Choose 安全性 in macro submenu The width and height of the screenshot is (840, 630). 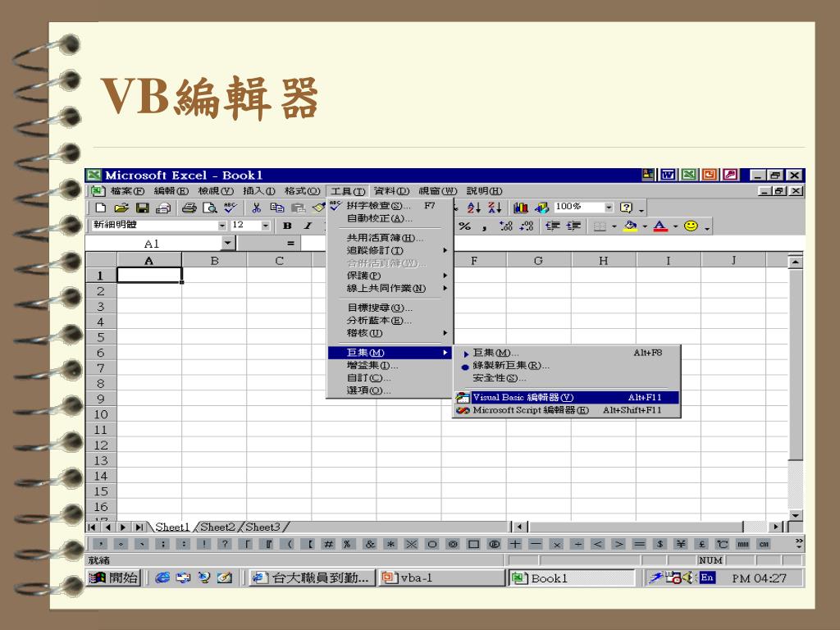point(567,378)
